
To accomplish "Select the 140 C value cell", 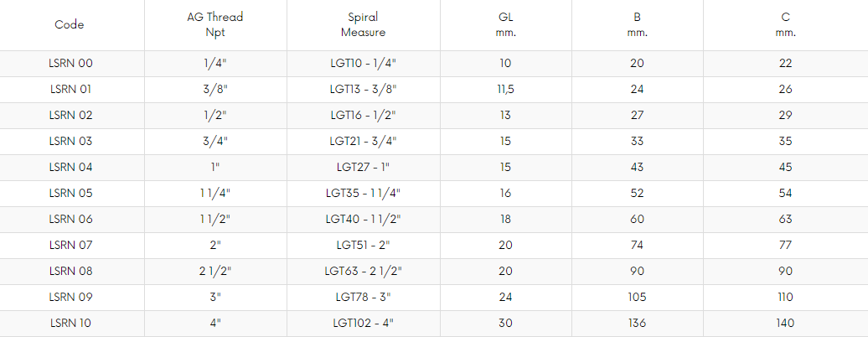I will point(785,323).
